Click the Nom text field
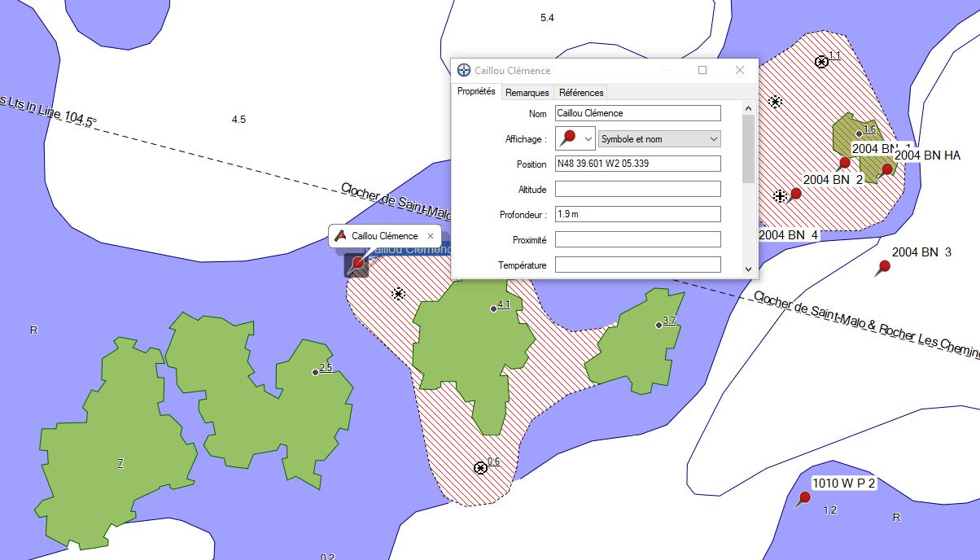 pyautogui.click(x=637, y=113)
